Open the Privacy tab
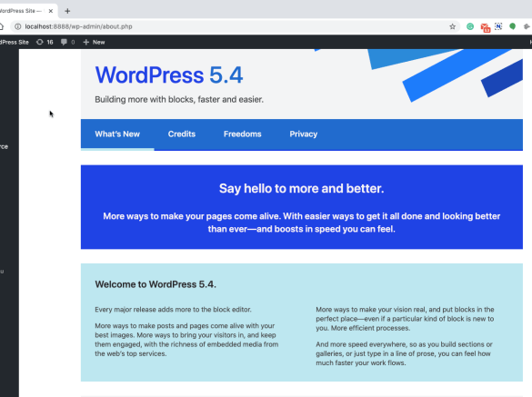532x397 pixels. pos(304,134)
